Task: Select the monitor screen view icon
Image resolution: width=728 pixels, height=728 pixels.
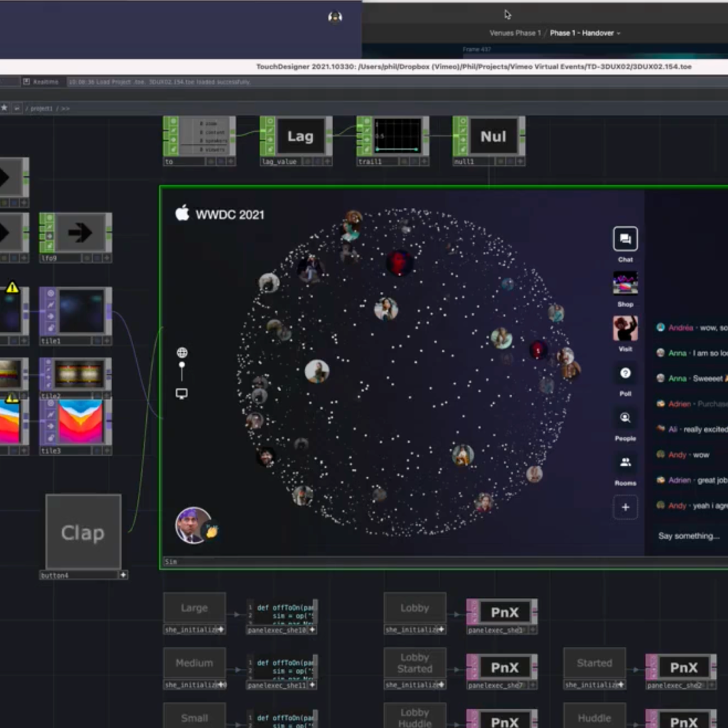Action: pos(182,393)
